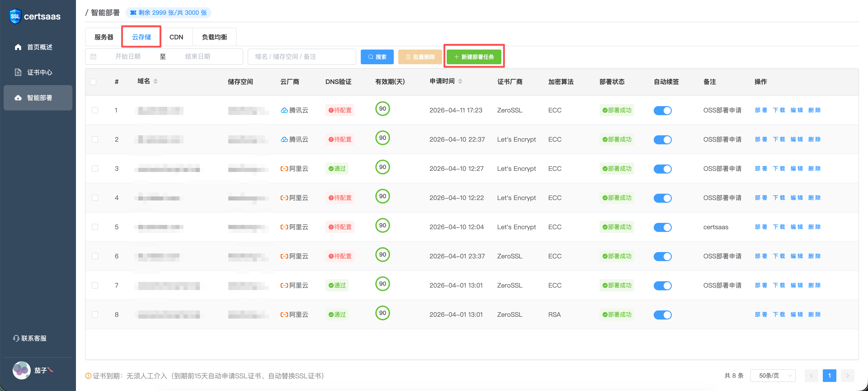Tick the select-all header checkbox
868x391 pixels.
pos(93,82)
